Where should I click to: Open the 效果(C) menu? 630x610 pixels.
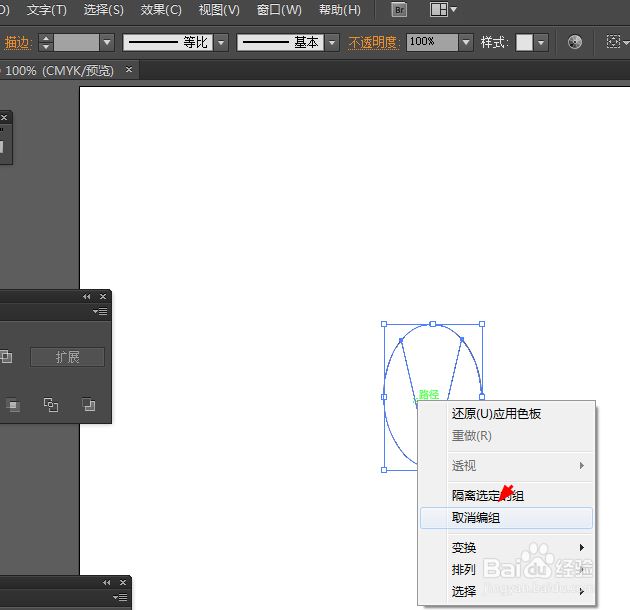(x=161, y=10)
